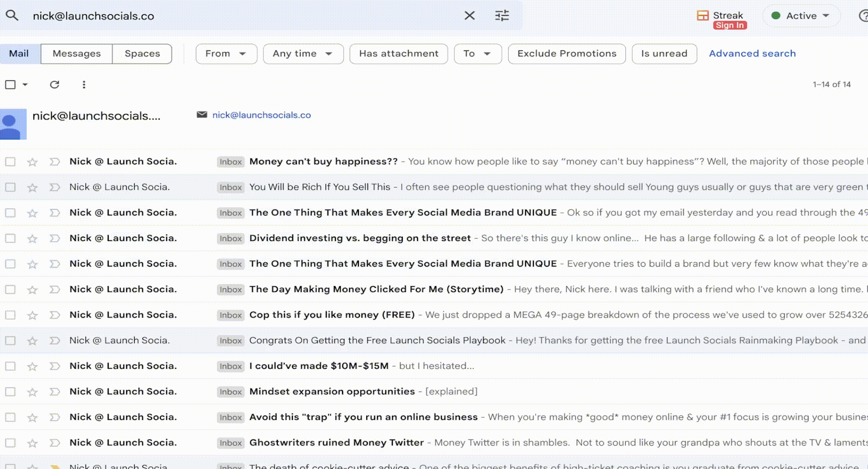Open the Any time filter dropdown
Viewport: 868px width, 469px height.
(303, 54)
